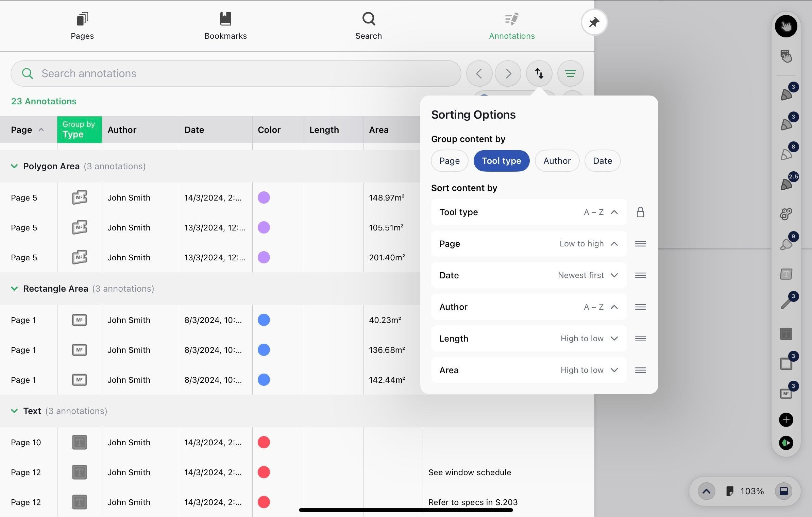Click the green filter lines icon

pos(570,73)
